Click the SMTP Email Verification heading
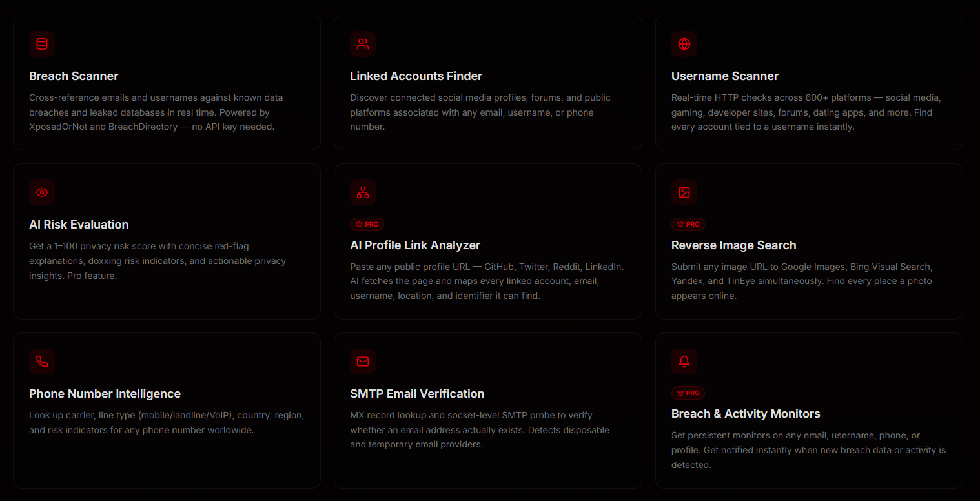 pyautogui.click(x=417, y=393)
